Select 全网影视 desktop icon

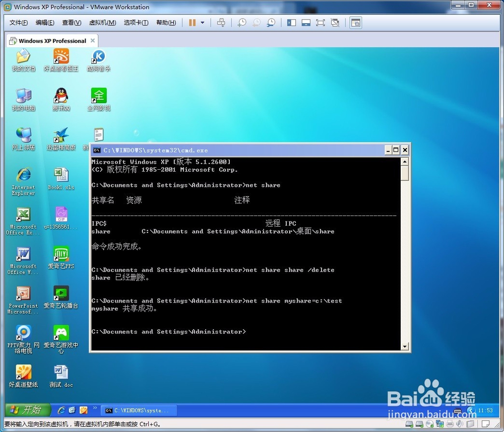pos(99,100)
